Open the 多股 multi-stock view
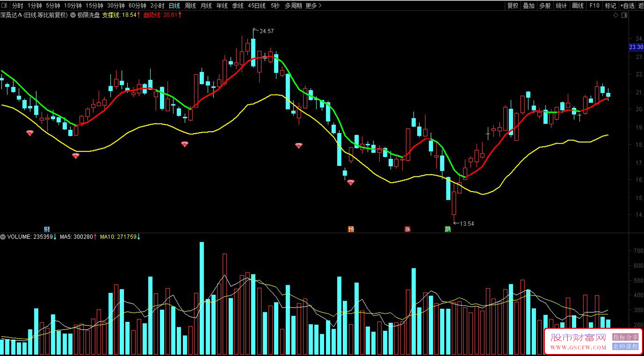644x356 pixels. 545,6
